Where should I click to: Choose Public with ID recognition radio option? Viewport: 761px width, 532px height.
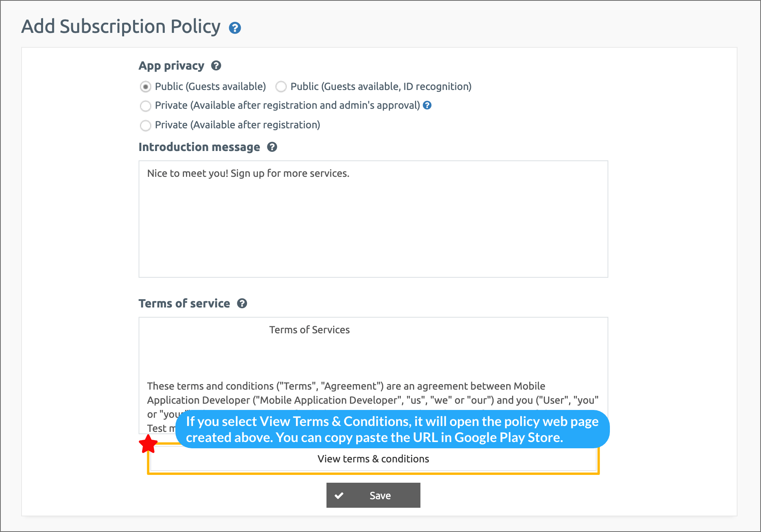281,86
